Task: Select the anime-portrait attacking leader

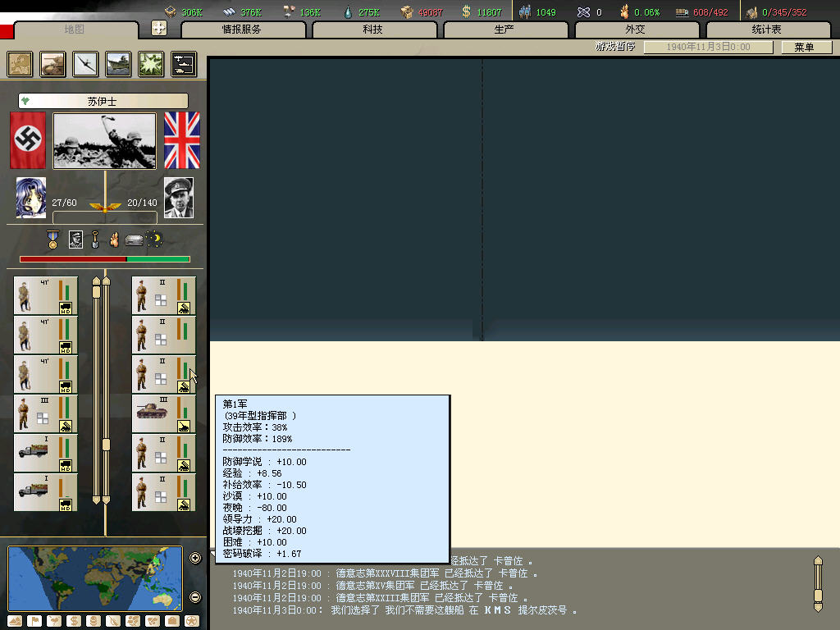Action: pyautogui.click(x=31, y=198)
